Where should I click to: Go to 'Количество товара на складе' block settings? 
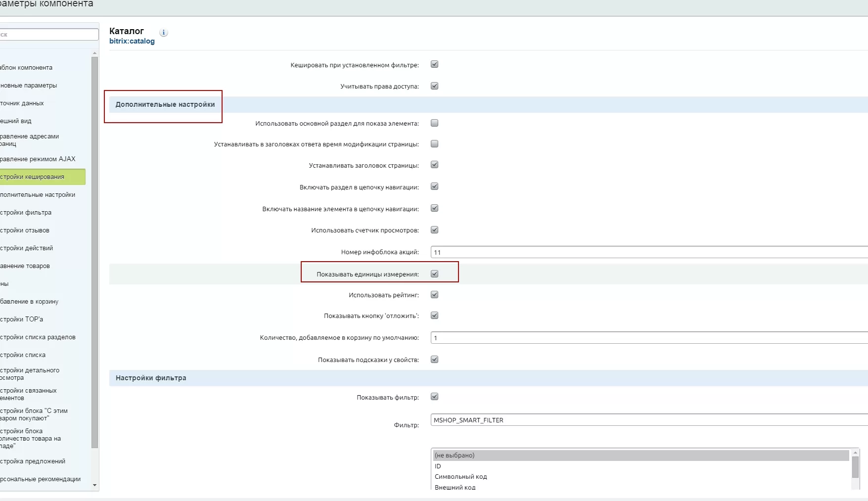tap(31, 439)
